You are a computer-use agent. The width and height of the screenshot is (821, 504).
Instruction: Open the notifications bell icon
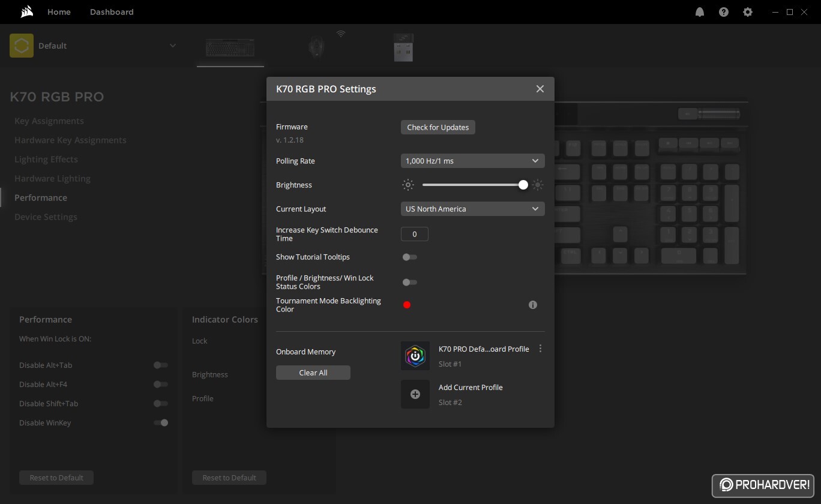[700, 12]
